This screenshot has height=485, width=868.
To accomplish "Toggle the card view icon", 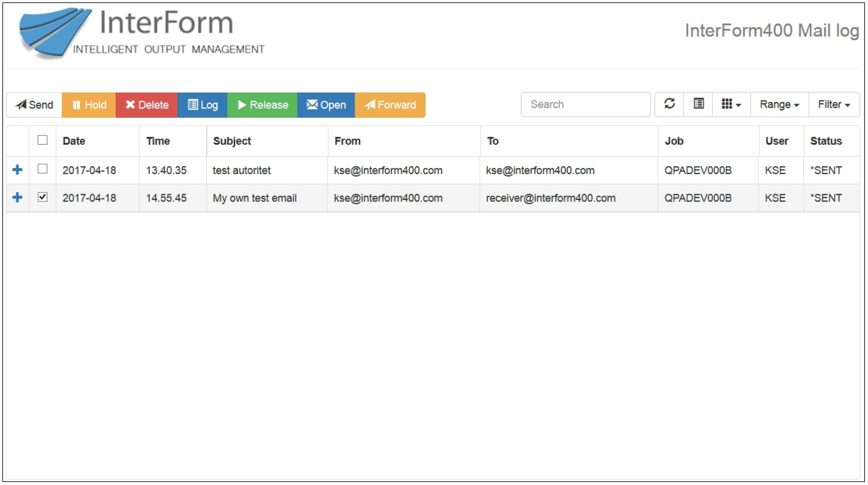I will (x=698, y=104).
